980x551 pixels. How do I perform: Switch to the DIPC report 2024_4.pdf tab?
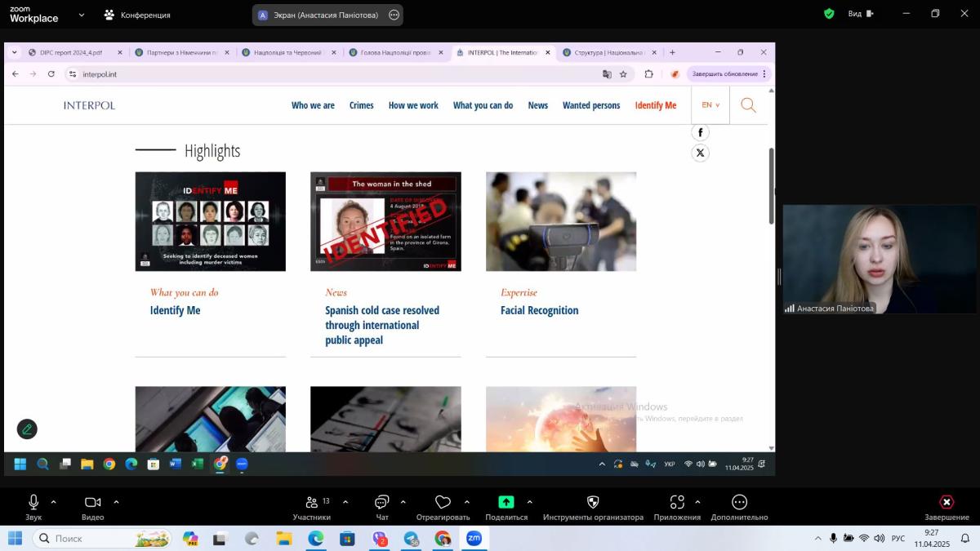[x=71, y=52]
